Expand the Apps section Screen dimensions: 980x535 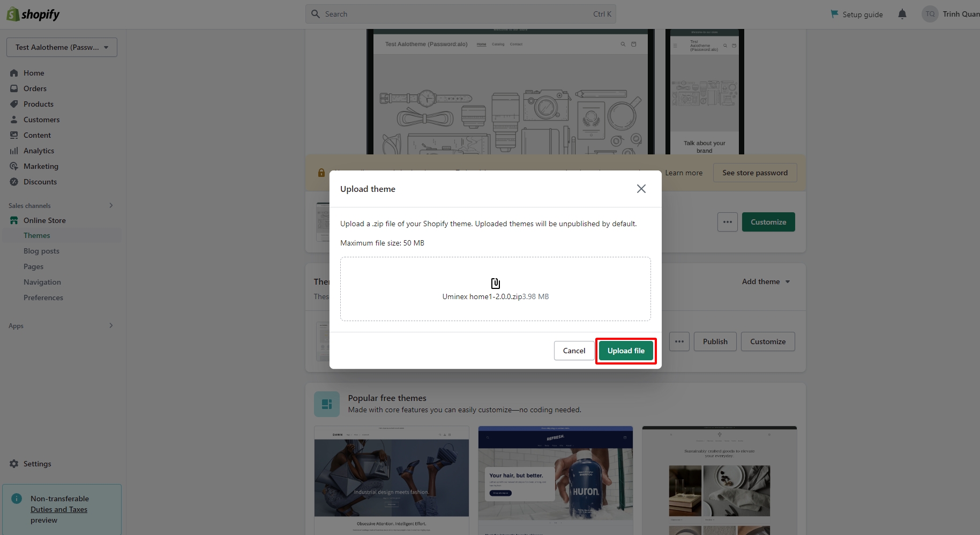coord(111,325)
